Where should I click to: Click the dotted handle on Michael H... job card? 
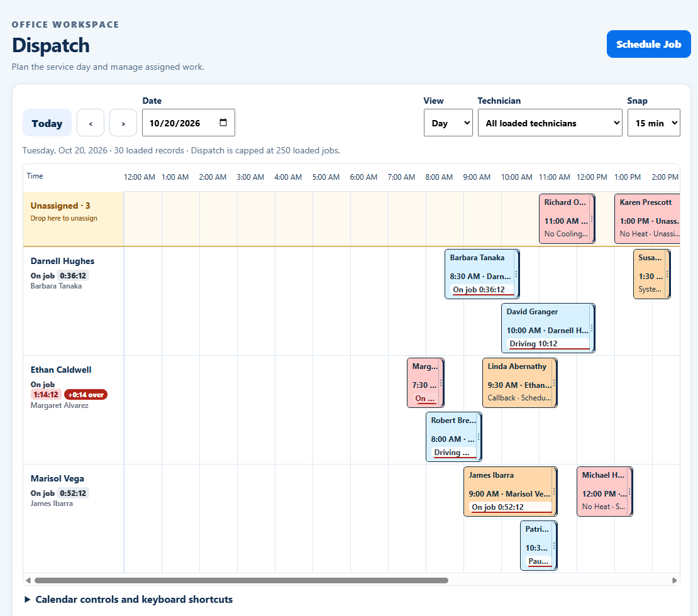(629, 492)
